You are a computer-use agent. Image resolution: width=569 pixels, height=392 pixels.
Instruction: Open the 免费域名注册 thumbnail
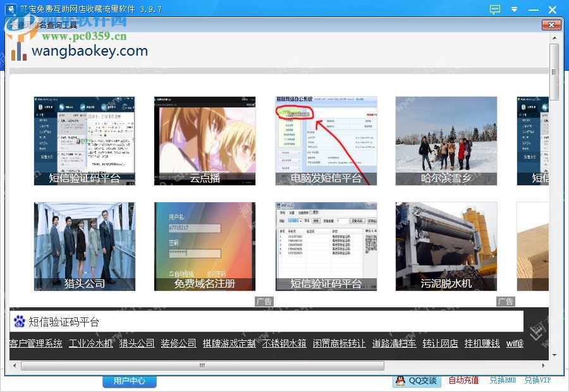tap(205, 247)
